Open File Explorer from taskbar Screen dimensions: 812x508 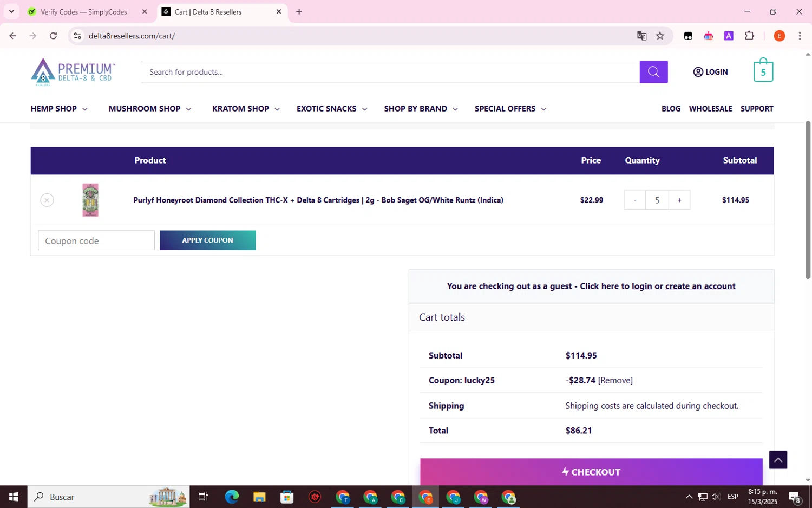pos(259,497)
